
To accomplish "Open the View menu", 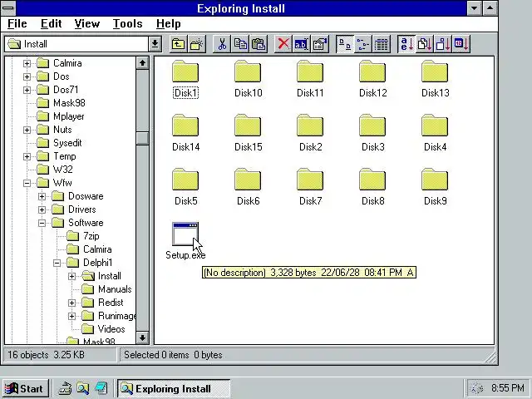I will (x=87, y=24).
